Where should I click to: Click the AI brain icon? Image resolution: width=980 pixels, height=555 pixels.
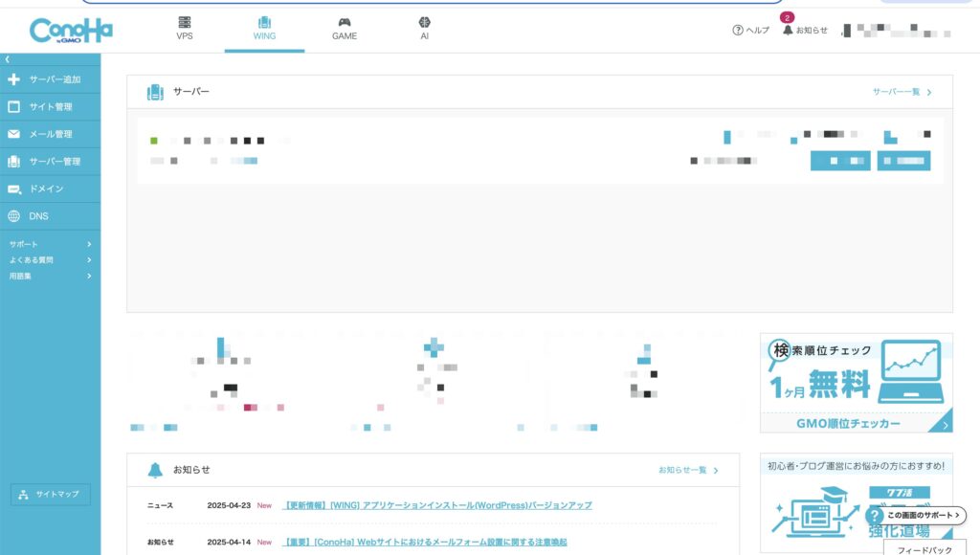[424, 23]
